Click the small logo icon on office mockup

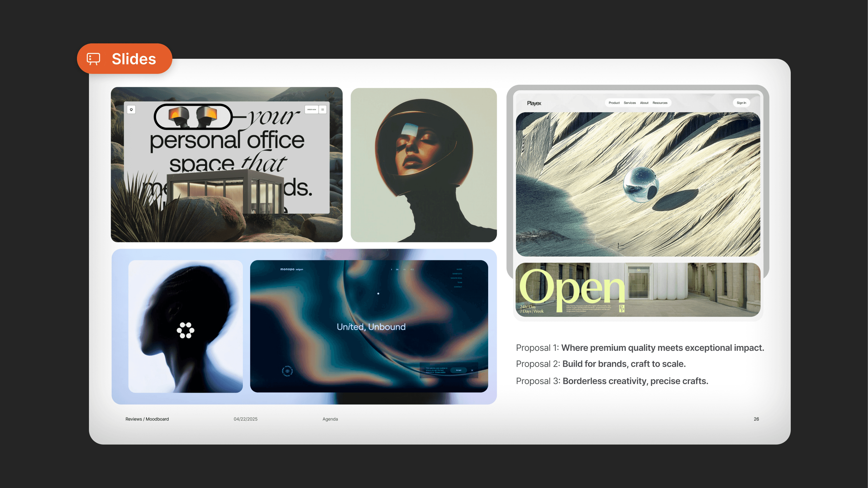(131, 110)
